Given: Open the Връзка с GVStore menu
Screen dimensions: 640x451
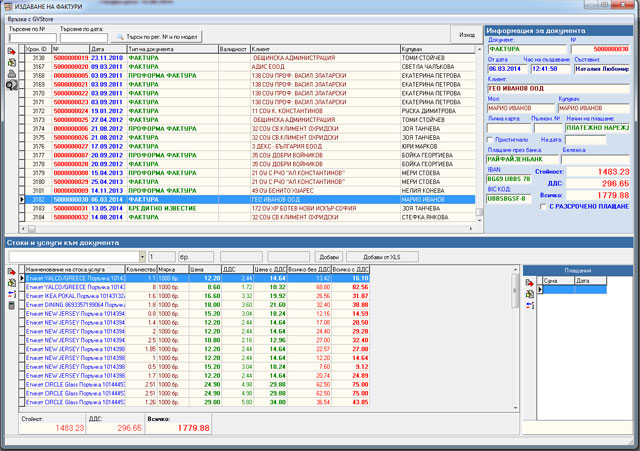Looking at the screenshot, I should click(30, 19).
